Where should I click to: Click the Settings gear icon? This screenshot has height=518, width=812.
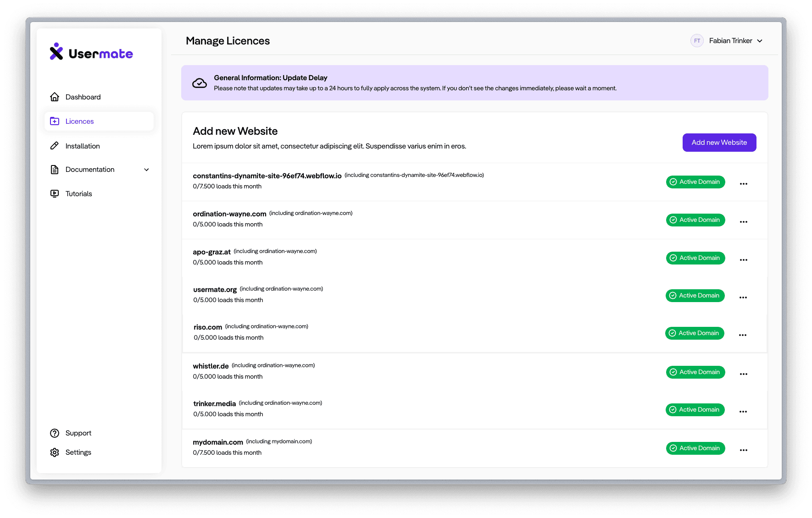tap(55, 452)
